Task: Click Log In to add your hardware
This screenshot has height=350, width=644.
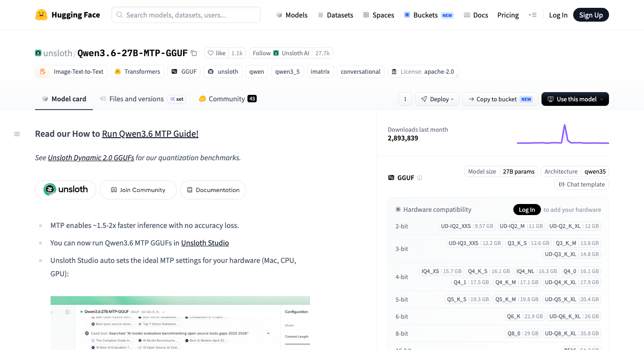Action: [527, 210]
